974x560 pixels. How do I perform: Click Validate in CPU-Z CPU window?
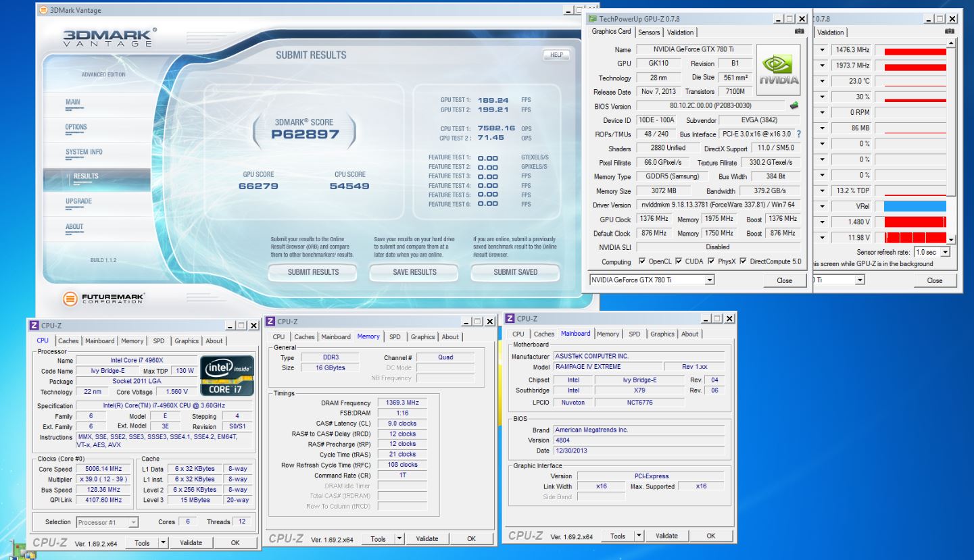(193, 542)
